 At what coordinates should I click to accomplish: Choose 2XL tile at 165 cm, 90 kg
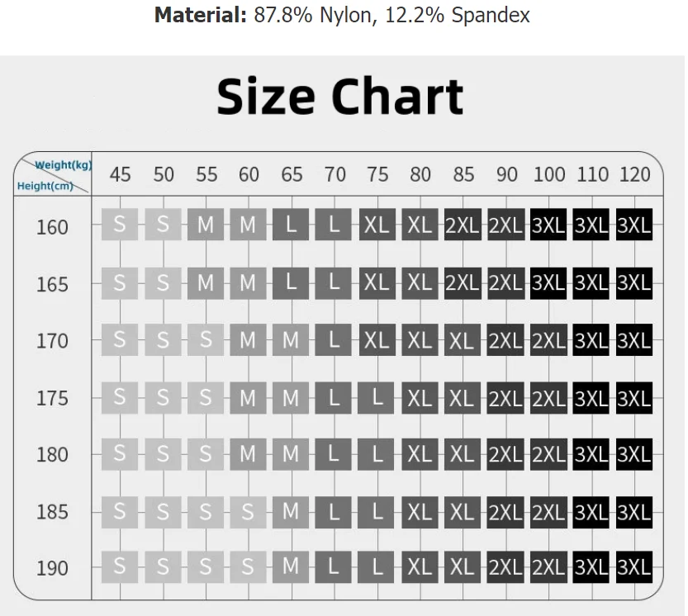(x=505, y=282)
